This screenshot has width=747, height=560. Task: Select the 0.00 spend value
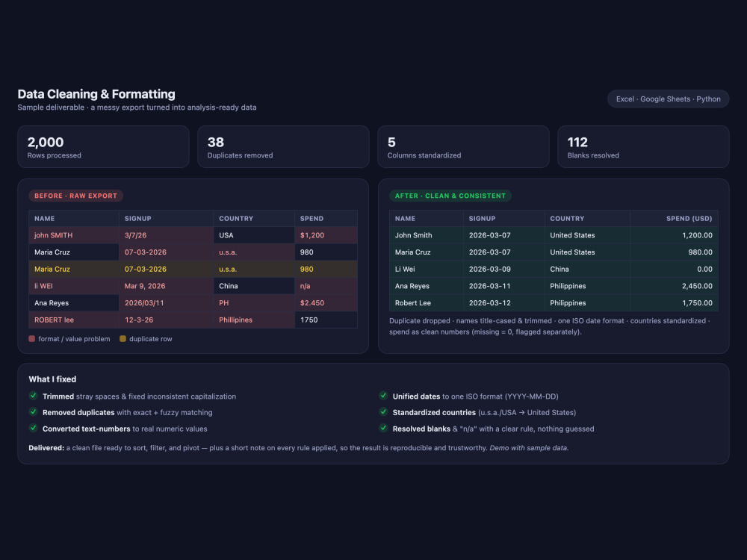674,269
